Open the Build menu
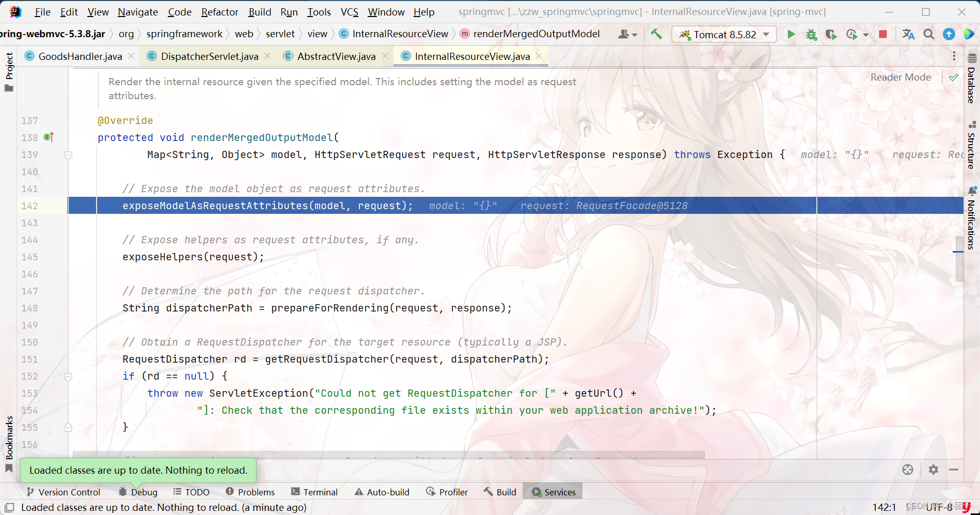This screenshot has height=515, width=980. coord(260,12)
